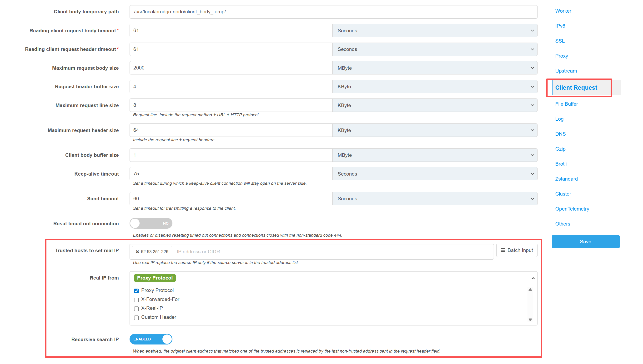643x364 pixels.
Task: Open Send timeout Seconds dropdown
Action: tap(435, 198)
